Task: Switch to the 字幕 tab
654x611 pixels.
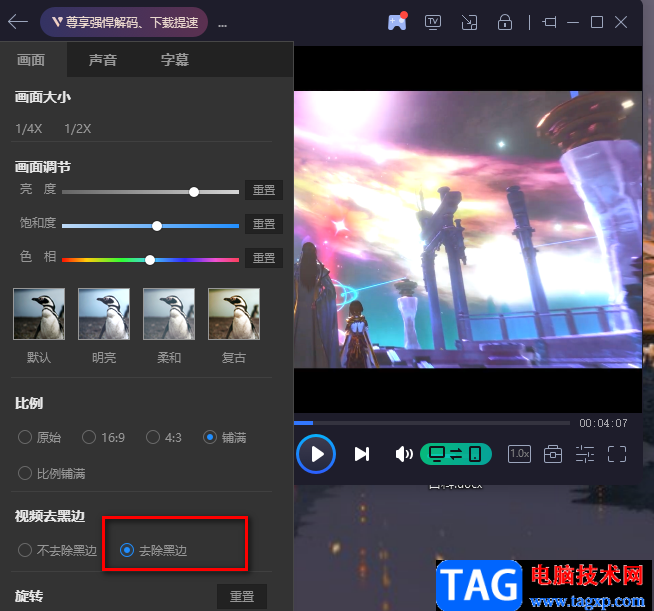Action: click(175, 60)
